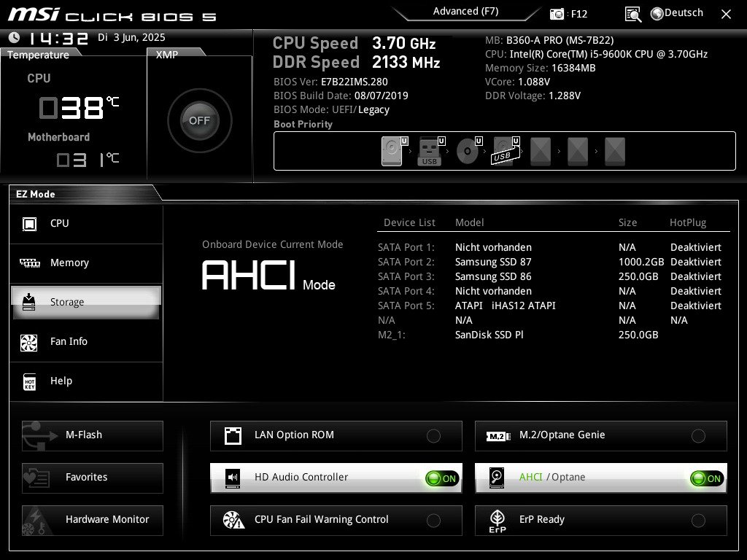747x560 pixels.
Task: Open the Memory section
Action: click(86, 263)
